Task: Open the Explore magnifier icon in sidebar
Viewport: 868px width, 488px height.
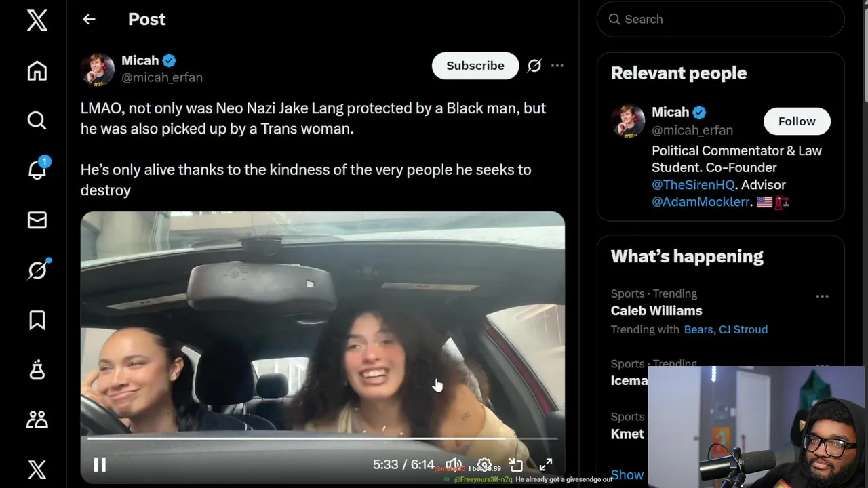Action: [x=37, y=121]
